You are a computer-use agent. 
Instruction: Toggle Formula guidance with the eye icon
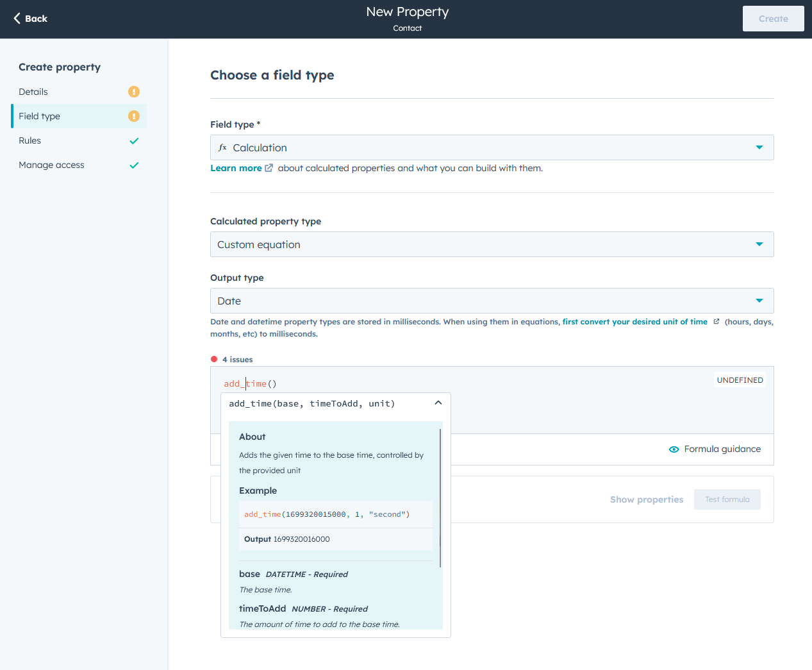click(674, 449)
